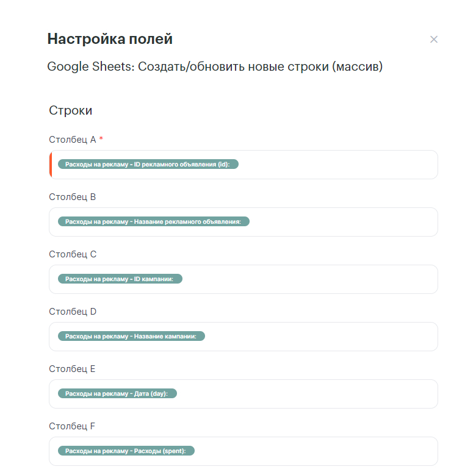476x472 pixels.
Task: Click the Настройка полей dialog title
Action: click(110, 40)
